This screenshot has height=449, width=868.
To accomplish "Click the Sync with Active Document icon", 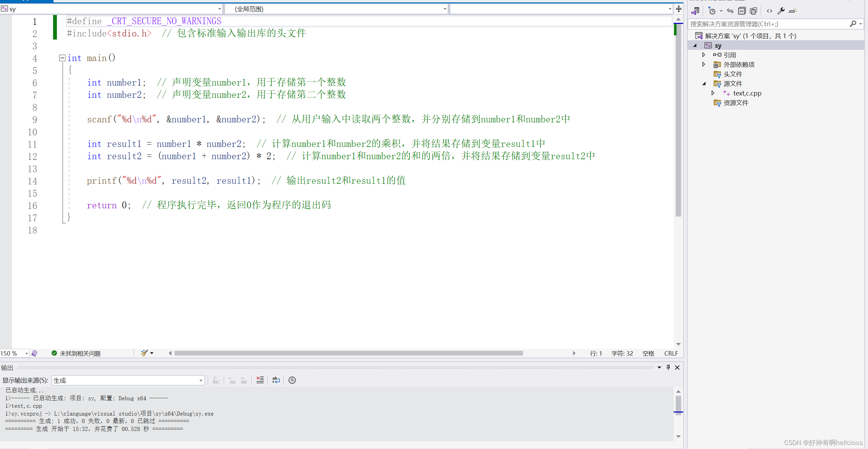I will point(730,11).
